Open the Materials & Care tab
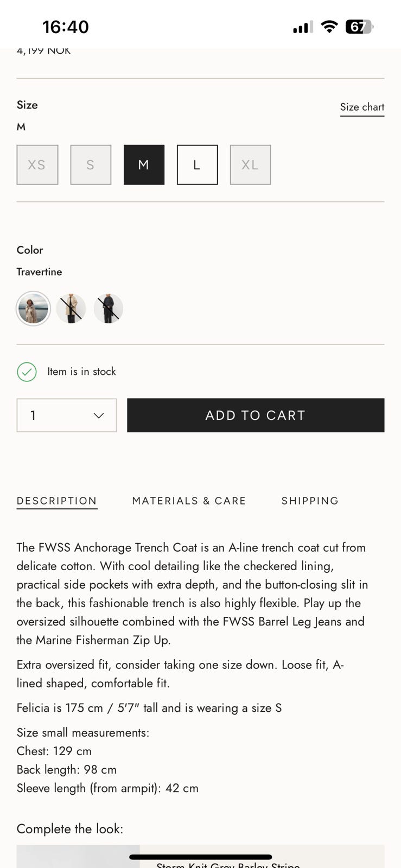 pos(189,501)
